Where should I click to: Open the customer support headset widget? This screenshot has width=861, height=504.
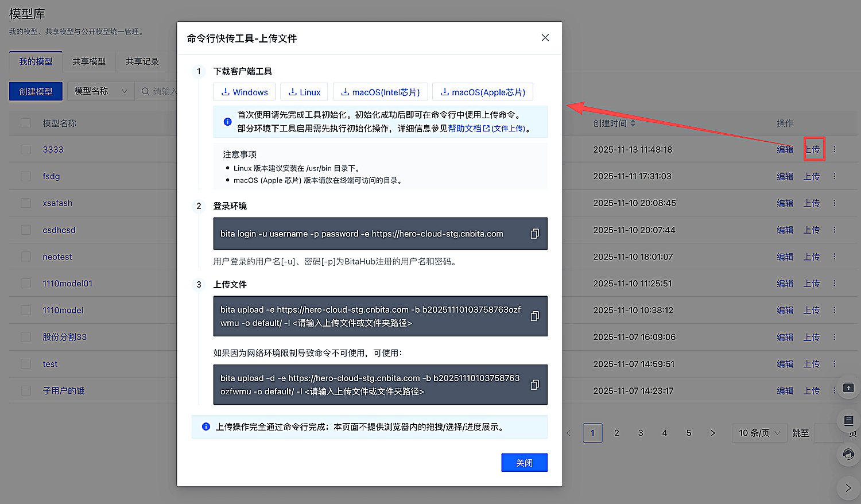[848, 455]
